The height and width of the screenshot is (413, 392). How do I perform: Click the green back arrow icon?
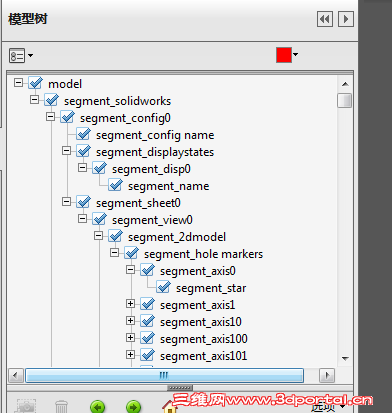pyautogui.click(x=97, y=407)
